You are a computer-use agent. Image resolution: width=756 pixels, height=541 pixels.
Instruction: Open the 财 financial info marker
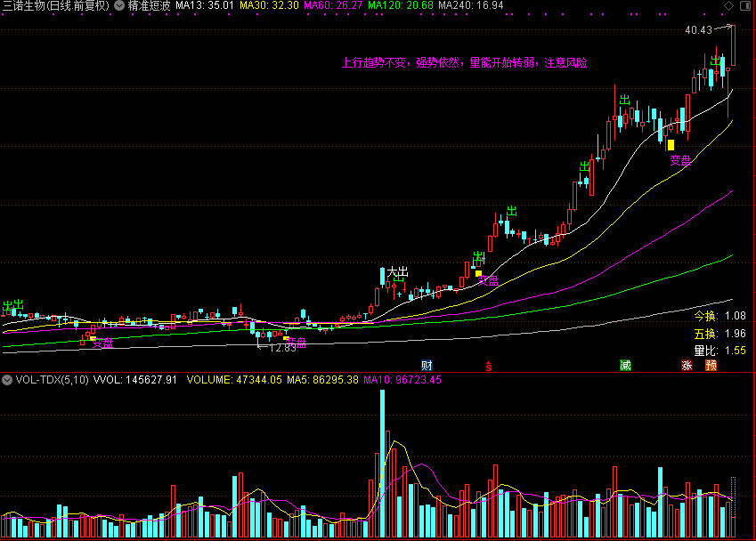pyautogui.click(x=427, y=366)
